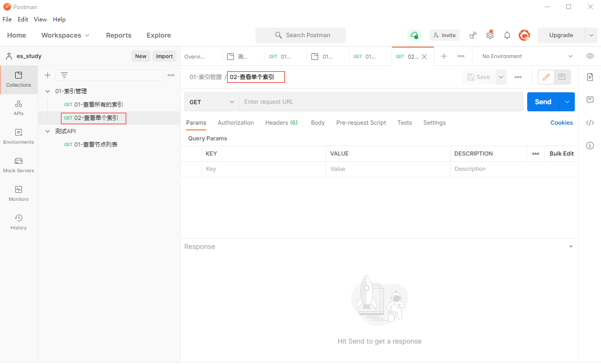Open the Collections sidebar panel
This screenshot has width=601, height=364.
click(19, 79)
